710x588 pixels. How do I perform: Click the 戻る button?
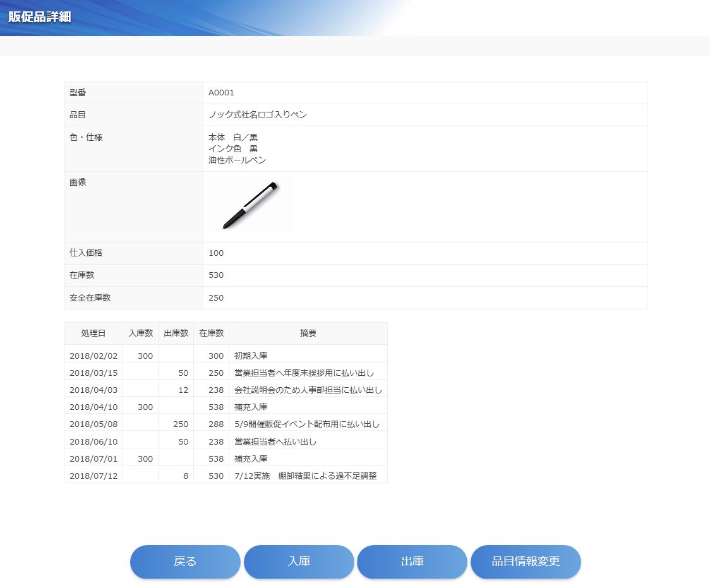(x=185, y=561)
